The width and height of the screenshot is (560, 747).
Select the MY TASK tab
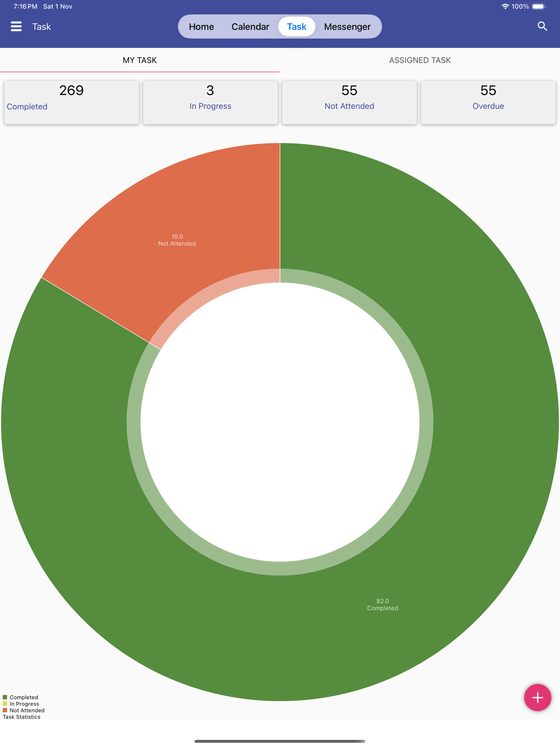tap(140, 60)
